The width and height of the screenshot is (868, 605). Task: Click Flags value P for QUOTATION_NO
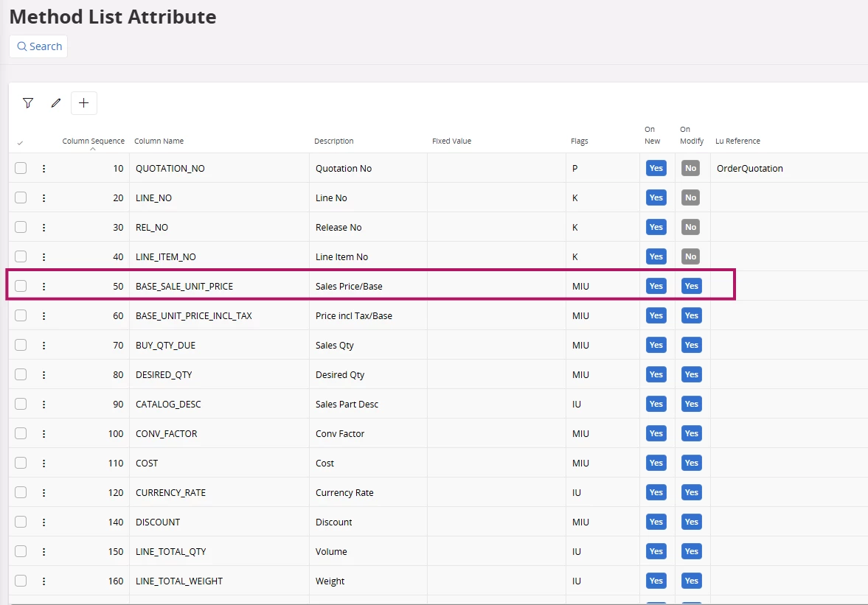[574, 168]
